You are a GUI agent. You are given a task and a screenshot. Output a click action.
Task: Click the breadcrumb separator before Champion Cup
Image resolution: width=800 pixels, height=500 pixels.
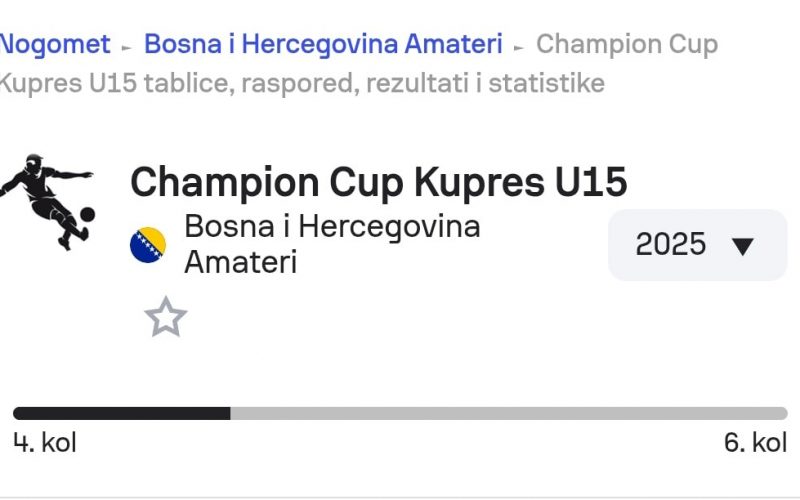(519, 46)
